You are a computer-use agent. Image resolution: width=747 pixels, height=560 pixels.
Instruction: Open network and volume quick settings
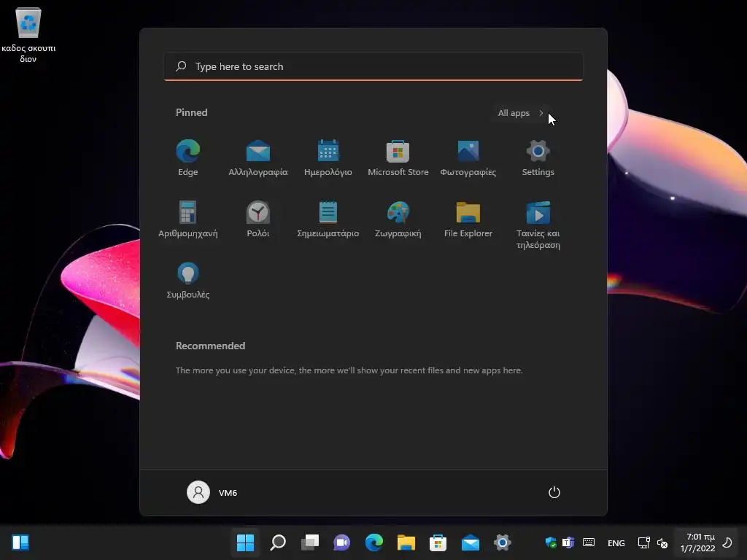[x=653, y=542]
